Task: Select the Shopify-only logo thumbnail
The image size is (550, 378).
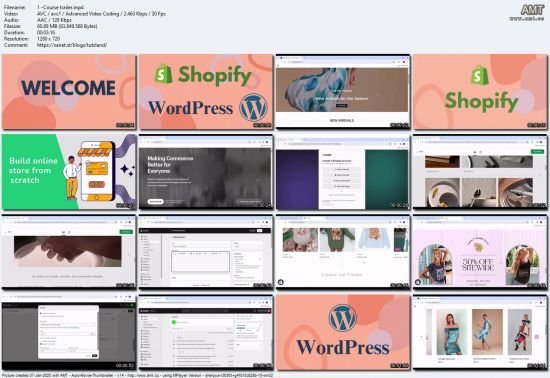Action: [480, 92]
